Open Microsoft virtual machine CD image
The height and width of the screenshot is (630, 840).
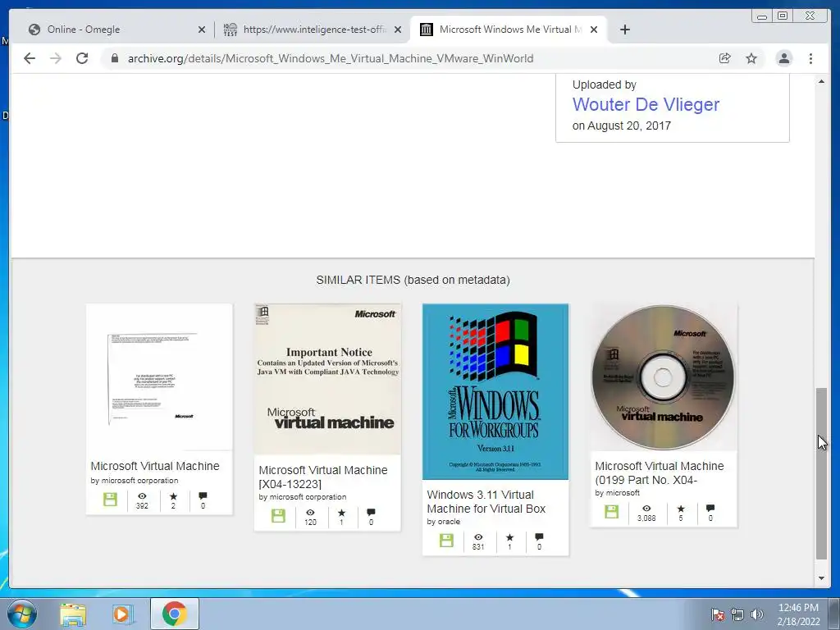tap(663, 377)
